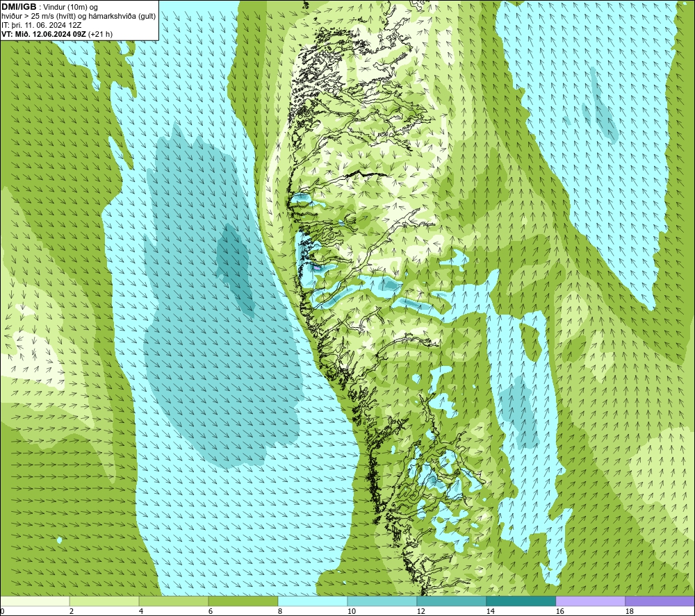Click the green 4–6 m/s legend swatch

[x=174, y=601]
